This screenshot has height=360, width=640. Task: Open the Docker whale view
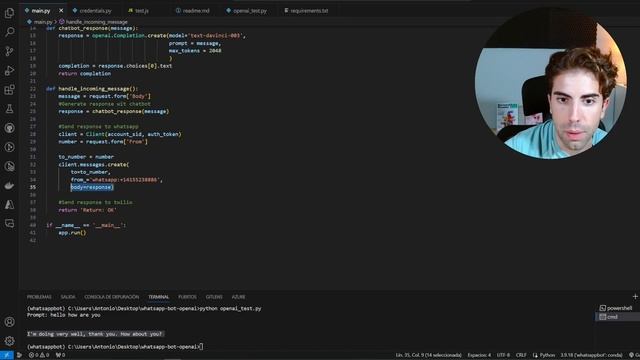pos(9,185)
